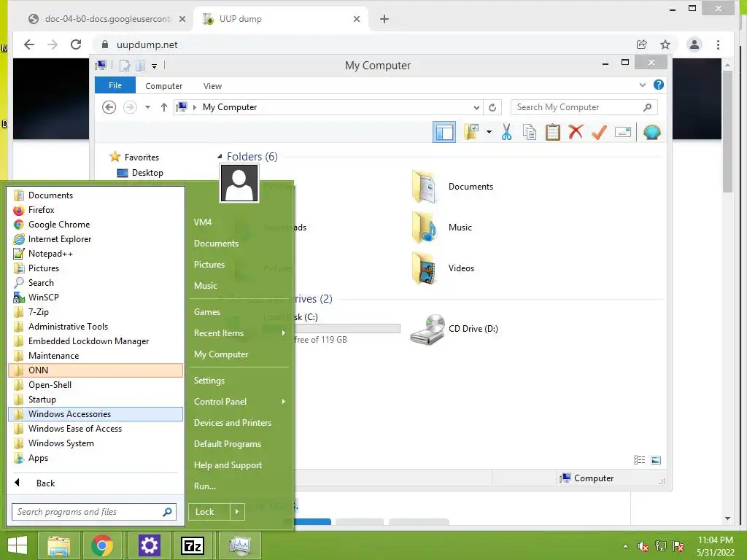747x560 pixels.
Task: Click Search programs and files box
Action: coord(94,512)
